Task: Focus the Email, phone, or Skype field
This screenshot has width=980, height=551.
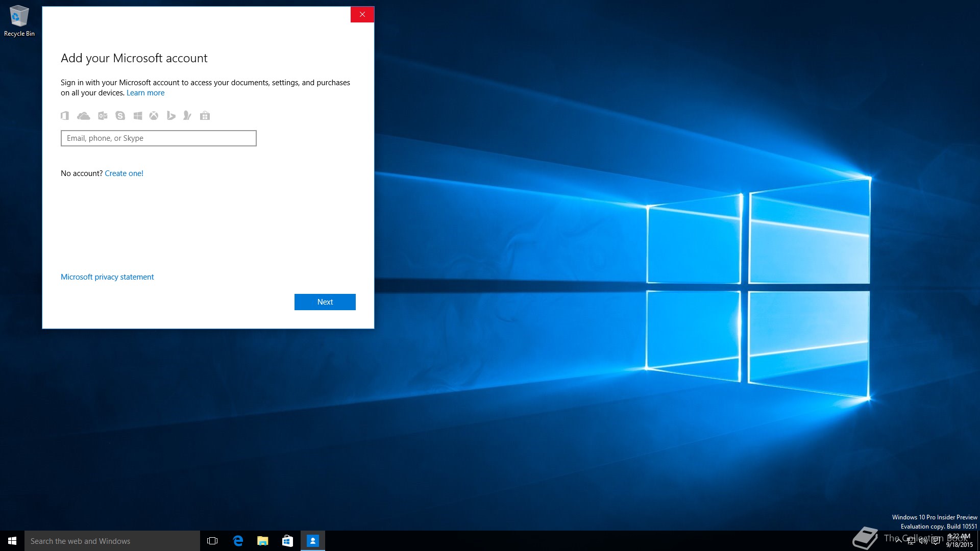Action: point(159,138)
